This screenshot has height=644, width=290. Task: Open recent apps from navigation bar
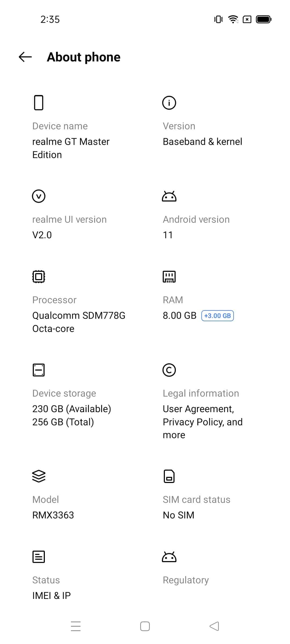pos(76,626)
